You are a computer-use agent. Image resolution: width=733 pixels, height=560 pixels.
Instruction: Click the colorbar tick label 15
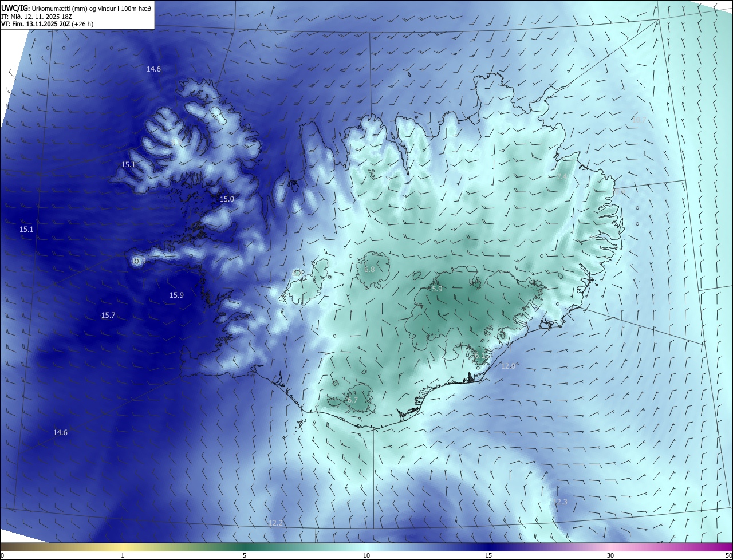pyautogui.click(x=488, y=555)
